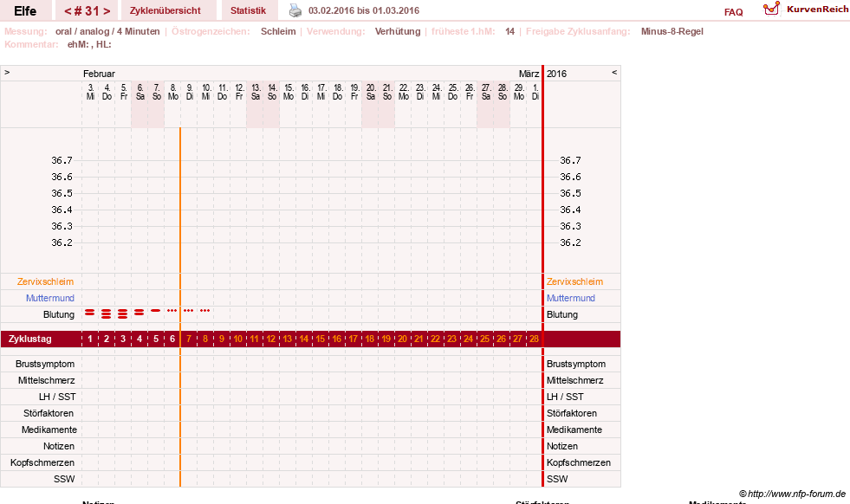Click the Verhütung usage value
850x504 pixels.
398,31
